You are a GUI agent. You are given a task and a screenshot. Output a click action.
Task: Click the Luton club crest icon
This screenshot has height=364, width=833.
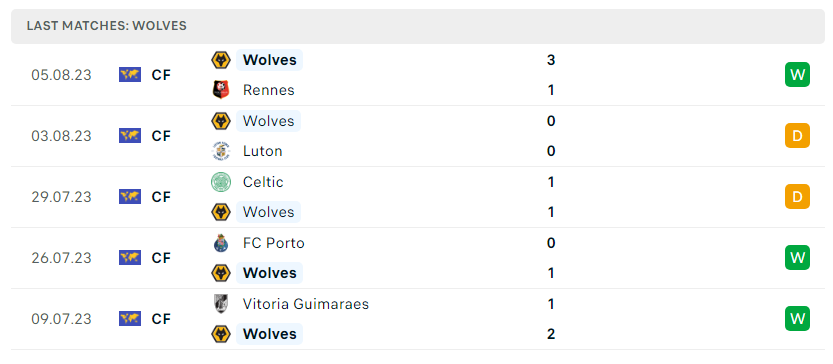220,151
